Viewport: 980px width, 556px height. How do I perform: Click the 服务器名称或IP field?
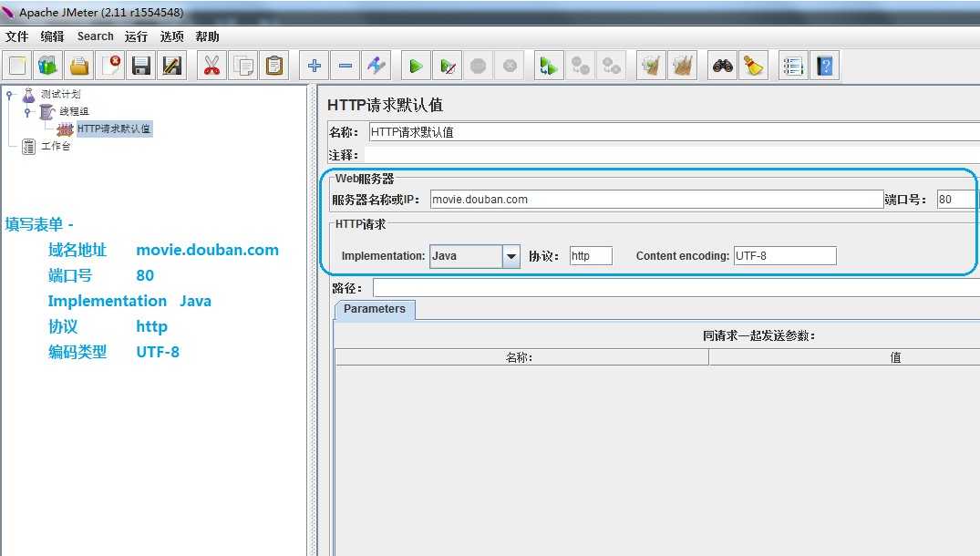(656, 200)
